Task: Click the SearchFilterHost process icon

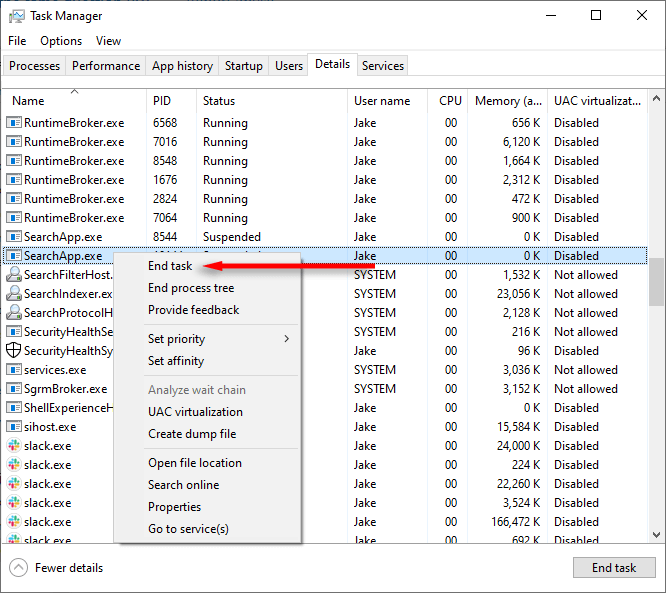Action: click(14, 275)
